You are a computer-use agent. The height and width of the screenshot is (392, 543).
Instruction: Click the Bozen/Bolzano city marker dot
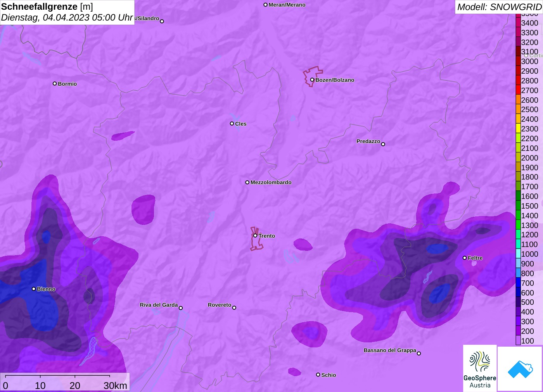(x=312, y=80)
